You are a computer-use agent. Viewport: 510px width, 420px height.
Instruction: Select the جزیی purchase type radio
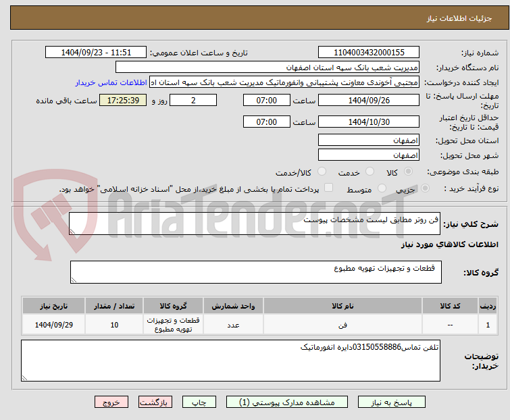pyautogui.click(x=425, y=188)
